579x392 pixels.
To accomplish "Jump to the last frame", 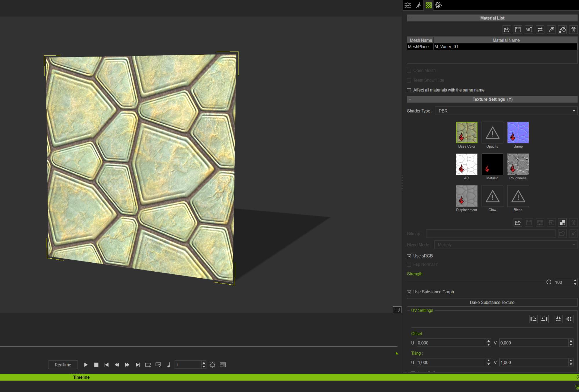I will (138, 365).
